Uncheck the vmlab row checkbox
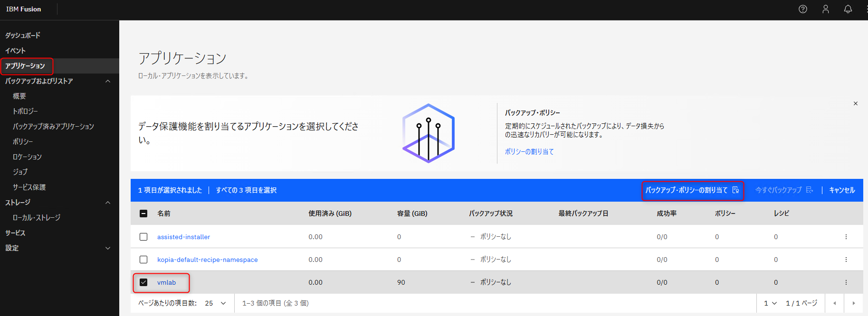The height and width of the screenshot is (316, 868). pyautogui.click(x=143, y=282)
